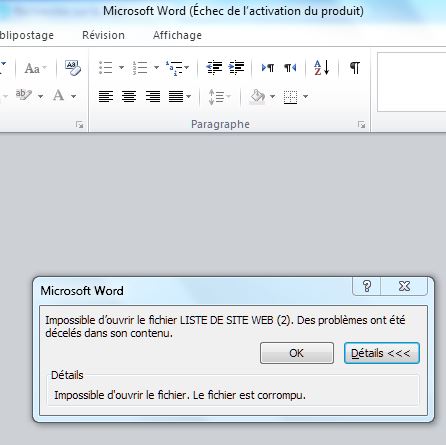
Task: Click the Borders icon
Action: (x=290, y=97)
